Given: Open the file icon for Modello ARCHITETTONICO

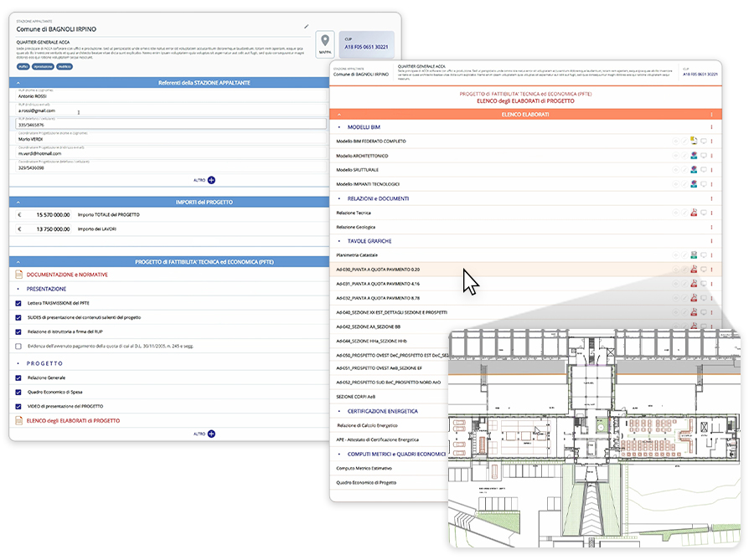Looking at the screenshot, I should coord(694,155).
